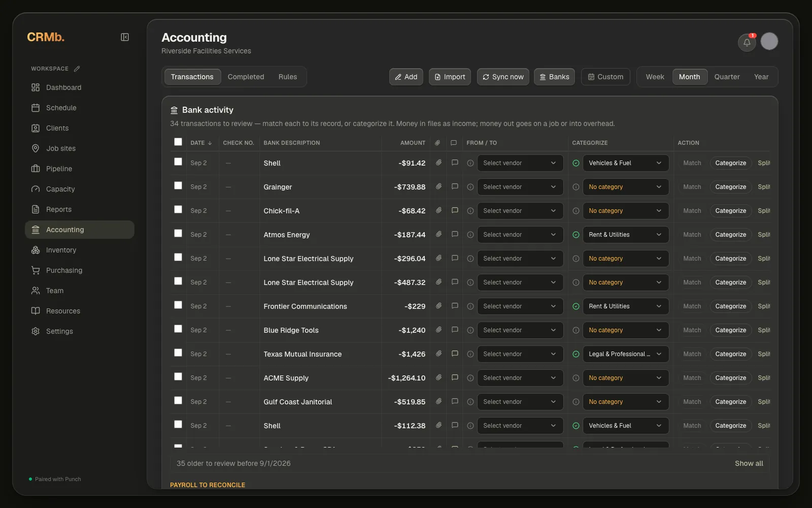Open Settings in the sidebar
The image size is (812, 508).
pos(80,331)
